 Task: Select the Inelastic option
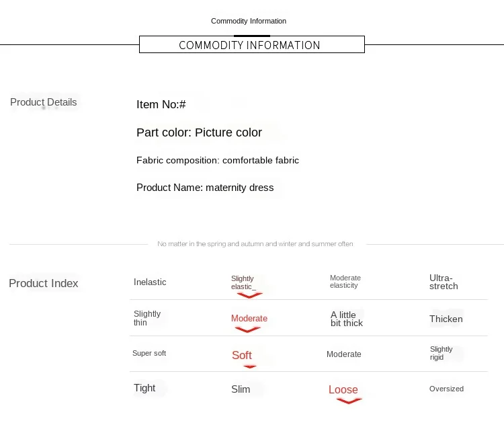pos(150,282)
